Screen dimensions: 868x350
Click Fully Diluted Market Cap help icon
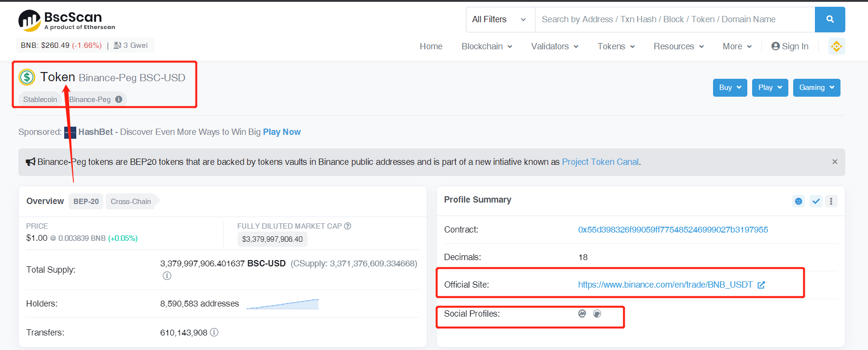click(x=348, y=226)
